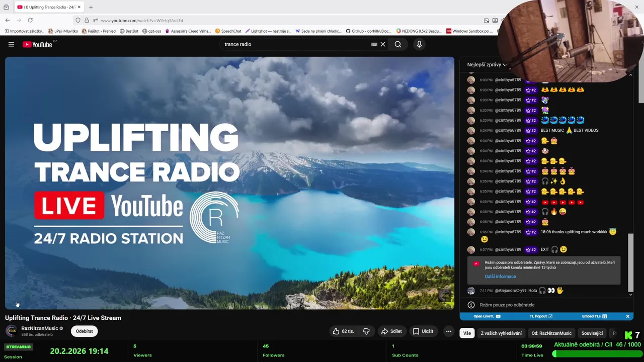Start voice search with the microphone icon

pyautogui.click(x=419, y=44)
